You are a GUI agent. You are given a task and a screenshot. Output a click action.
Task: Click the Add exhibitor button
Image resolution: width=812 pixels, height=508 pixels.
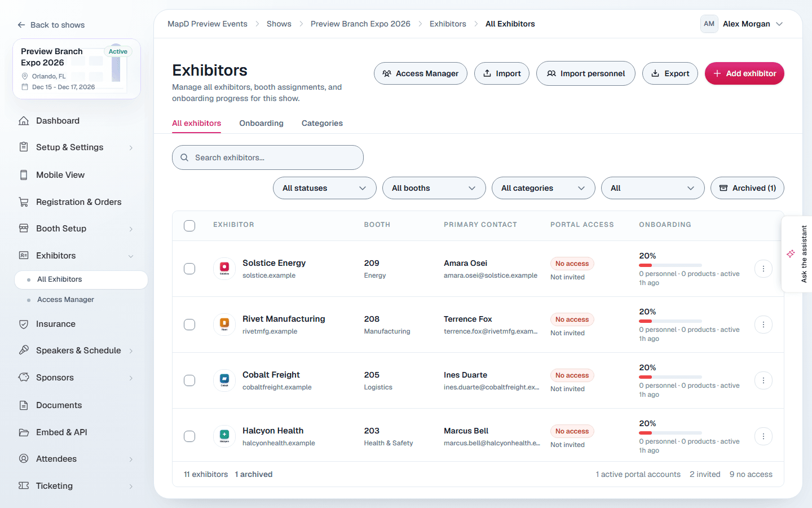click(744, 73)
